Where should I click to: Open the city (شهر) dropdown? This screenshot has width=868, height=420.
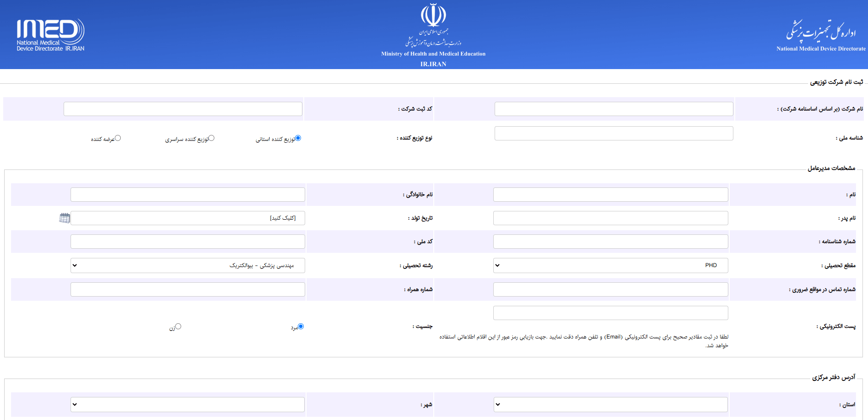point(188,404)
